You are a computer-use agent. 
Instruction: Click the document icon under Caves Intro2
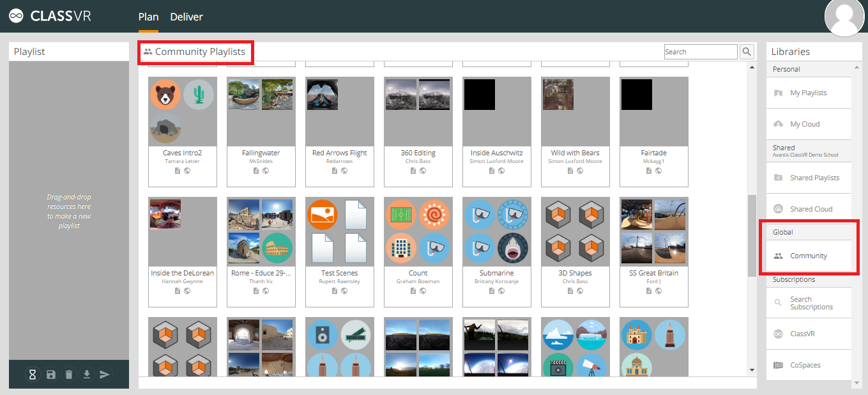(x=177, y=171)
